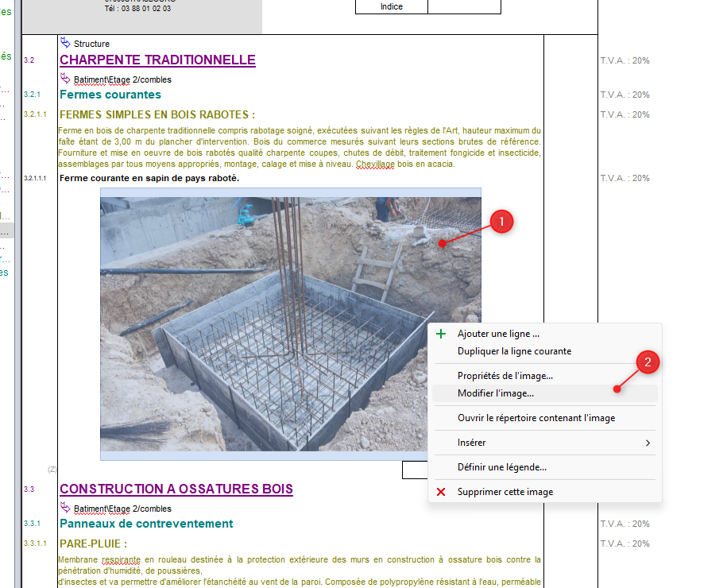Click the red numbered marker 1
This screenshot has width=727, height=588.
pos(501,222)
